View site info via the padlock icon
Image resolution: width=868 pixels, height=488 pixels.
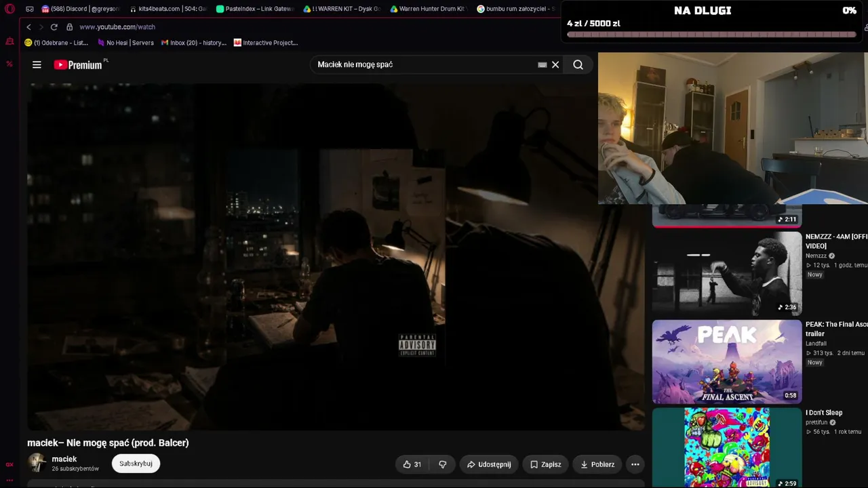[x=69, y=27]
